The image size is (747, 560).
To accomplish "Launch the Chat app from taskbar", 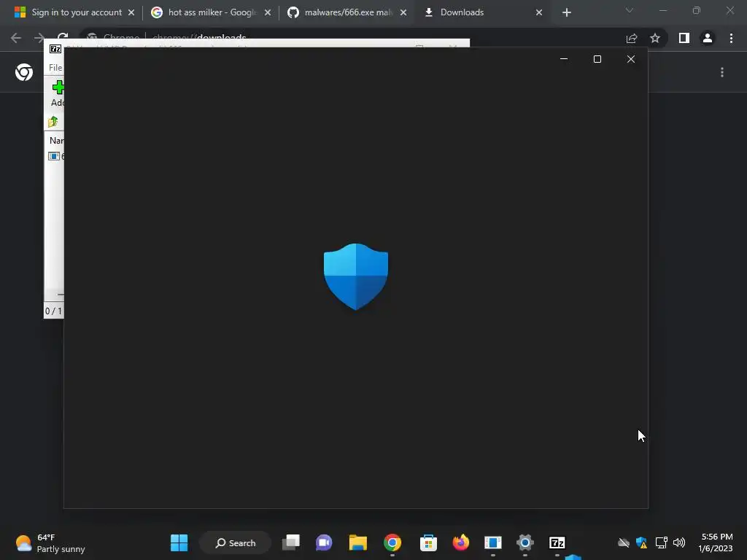I will point(324,542).
